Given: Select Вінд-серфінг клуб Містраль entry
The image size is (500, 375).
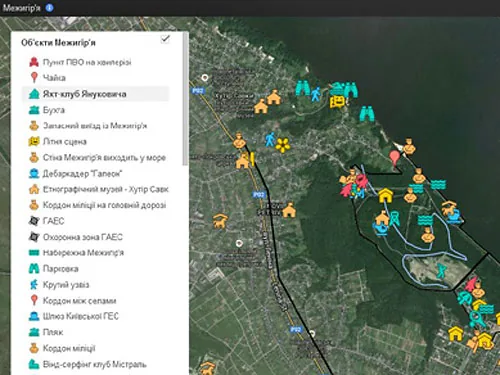Looking at the screenshot, I should click(x=96, y=364).
